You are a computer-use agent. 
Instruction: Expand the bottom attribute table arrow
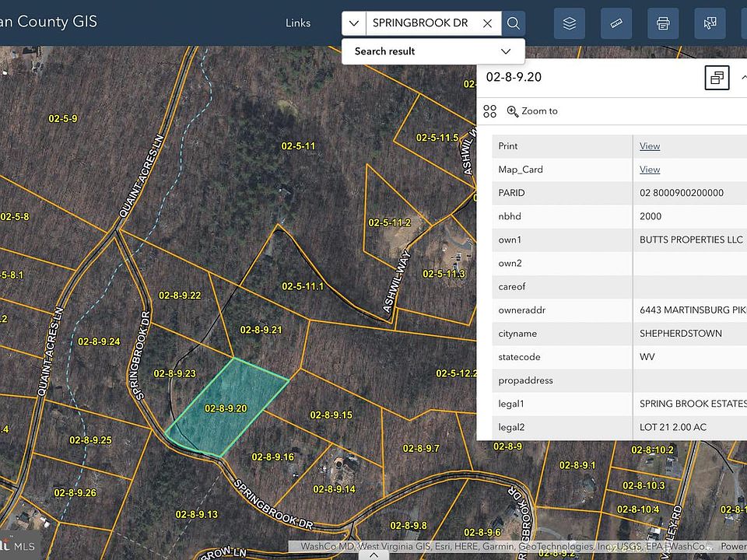(374, 555)
